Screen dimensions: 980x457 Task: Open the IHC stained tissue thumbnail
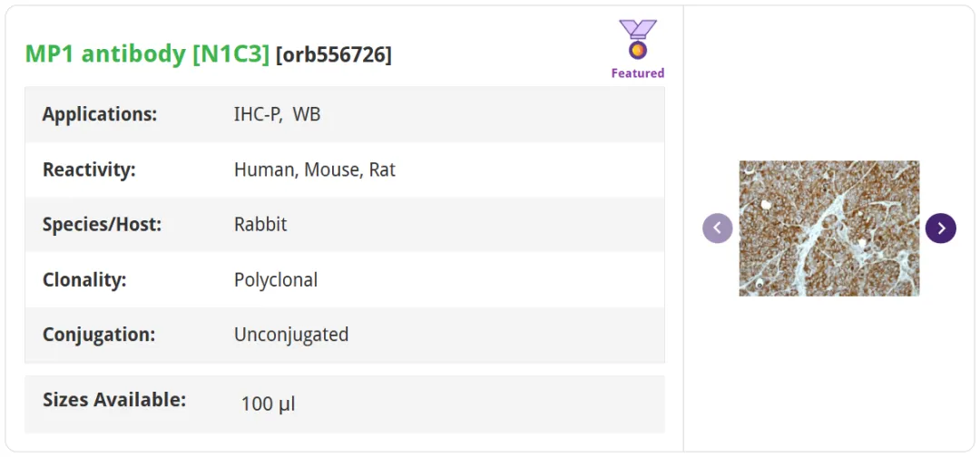pos(828,228)
